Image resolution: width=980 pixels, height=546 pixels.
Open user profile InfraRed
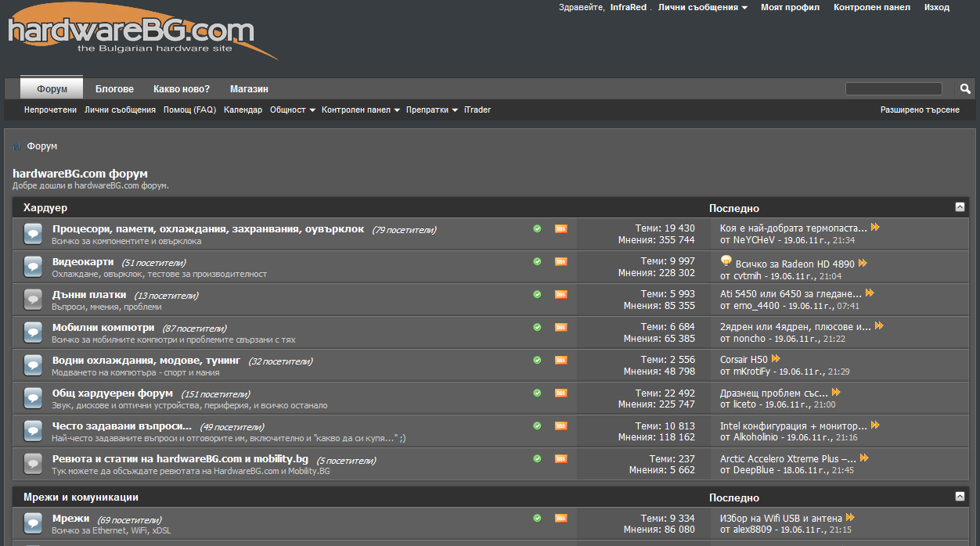pyautogui.click(x=629, y=7)
